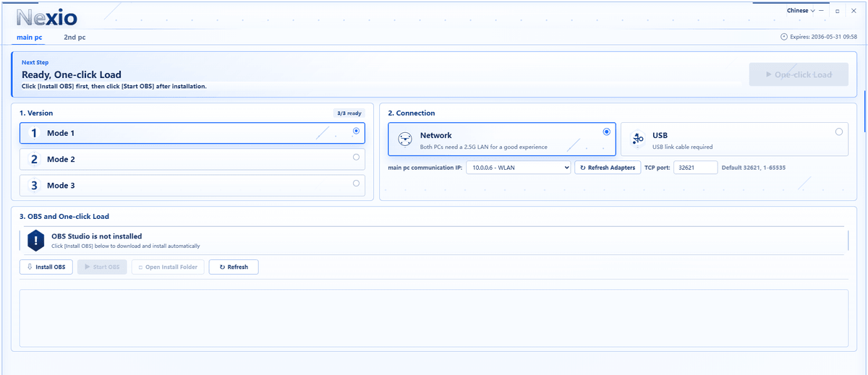Switch to the 2nd pc tab

75,37
